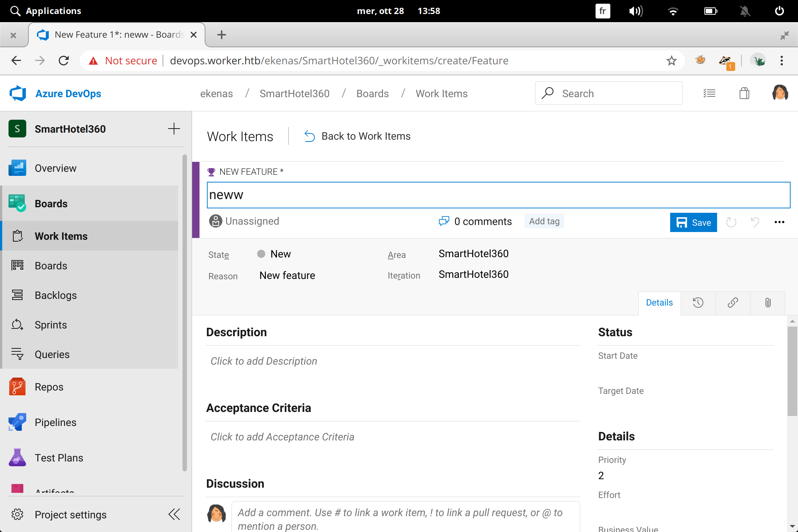Open the Attachments paperclip tab
The height and width of the screenshot is (532, 798).
click(768, 303)
